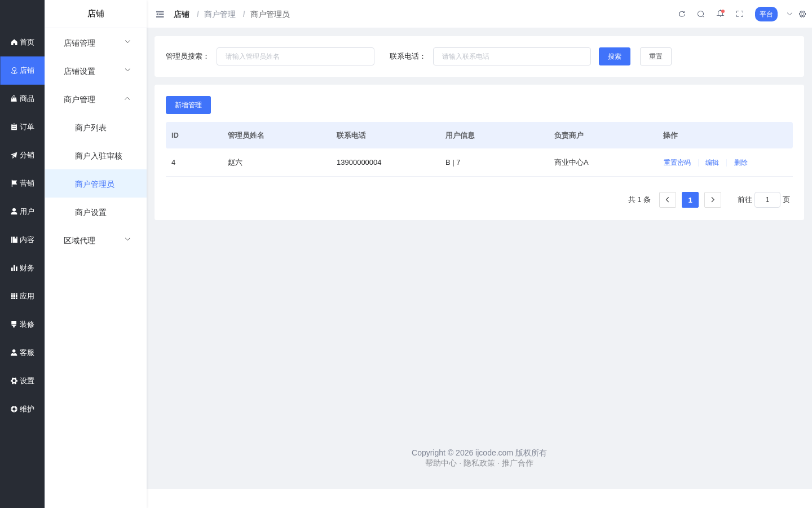Click the 重置 button
Screen dimensions: 812x508
pyautogui.click(x=656, y=56)
